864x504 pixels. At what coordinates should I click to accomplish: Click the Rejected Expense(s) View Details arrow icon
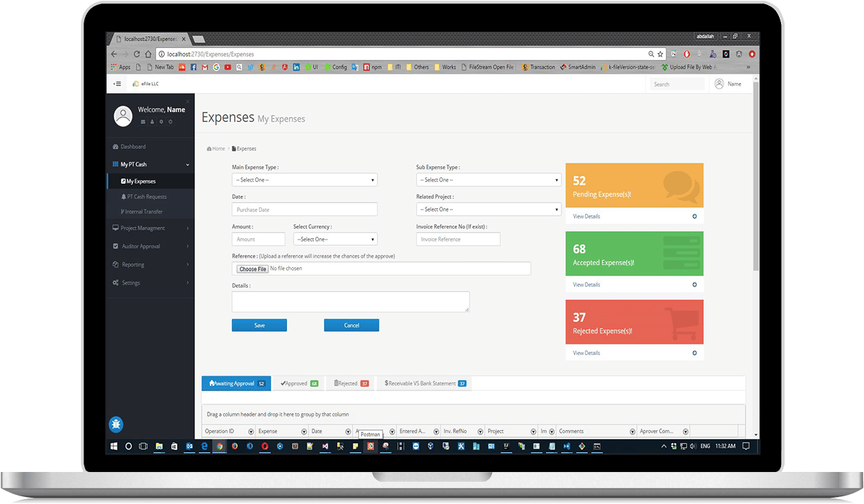(695, 353)
